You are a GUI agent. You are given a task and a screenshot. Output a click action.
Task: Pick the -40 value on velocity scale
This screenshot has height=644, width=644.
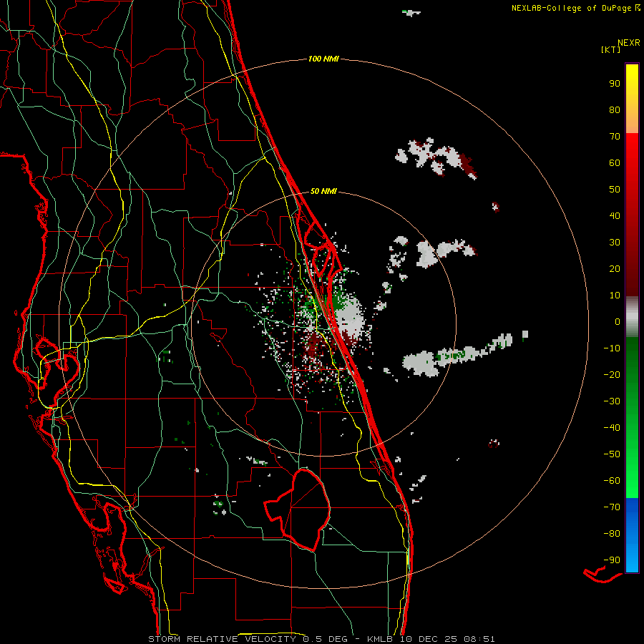[612, 428]
